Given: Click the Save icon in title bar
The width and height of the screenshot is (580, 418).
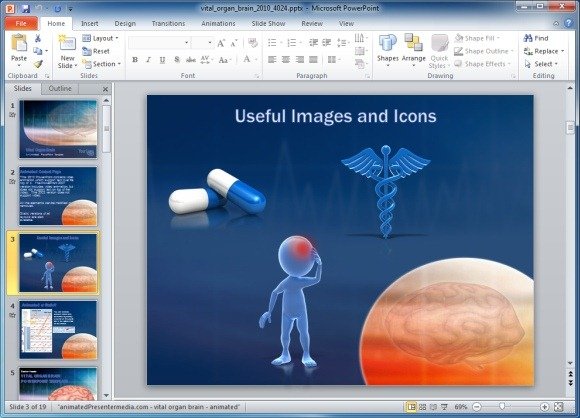Looking at the screenshot, I should (25, 8).
